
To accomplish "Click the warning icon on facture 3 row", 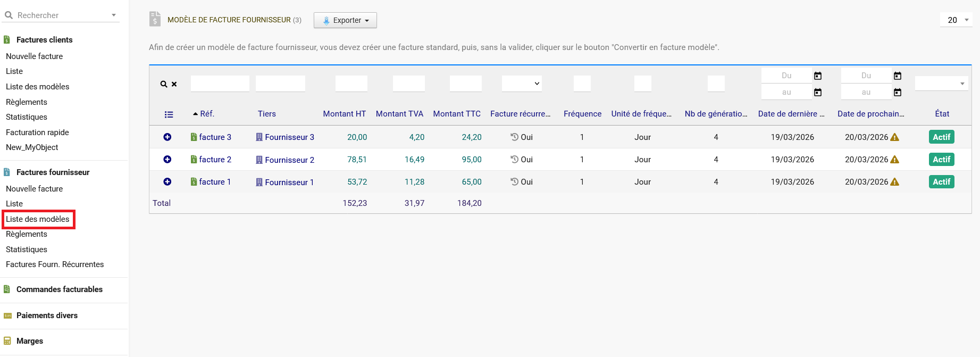I will pos(895,137).
